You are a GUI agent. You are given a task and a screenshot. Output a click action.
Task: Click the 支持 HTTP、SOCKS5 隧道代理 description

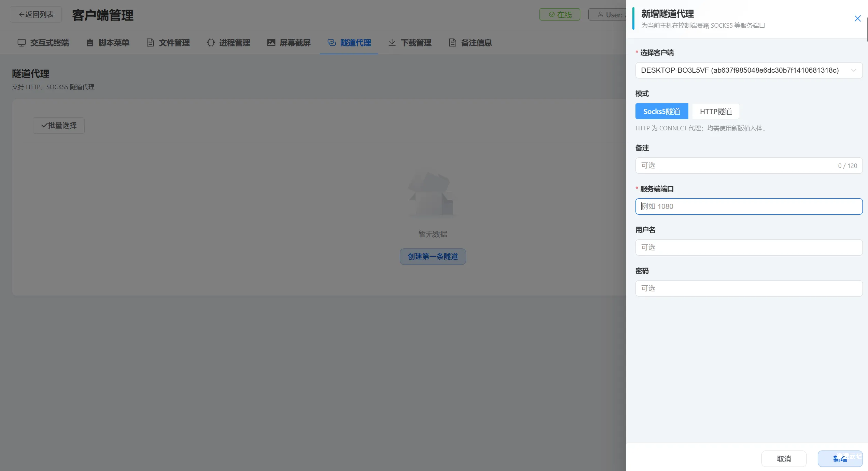coord(53,87)
